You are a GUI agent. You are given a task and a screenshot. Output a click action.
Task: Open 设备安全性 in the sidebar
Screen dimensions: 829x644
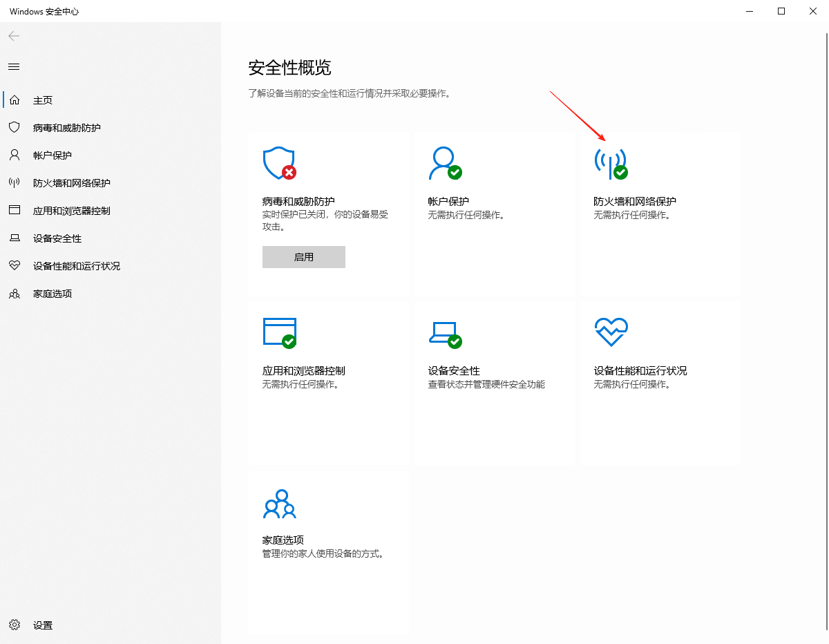57,238
